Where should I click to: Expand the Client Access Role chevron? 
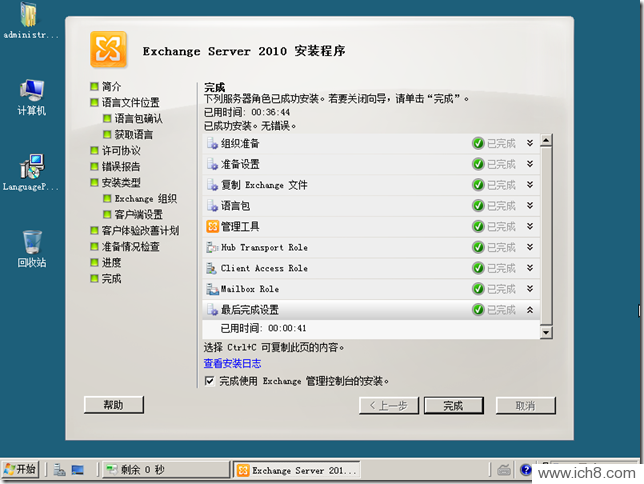click(x=530, y=268)
